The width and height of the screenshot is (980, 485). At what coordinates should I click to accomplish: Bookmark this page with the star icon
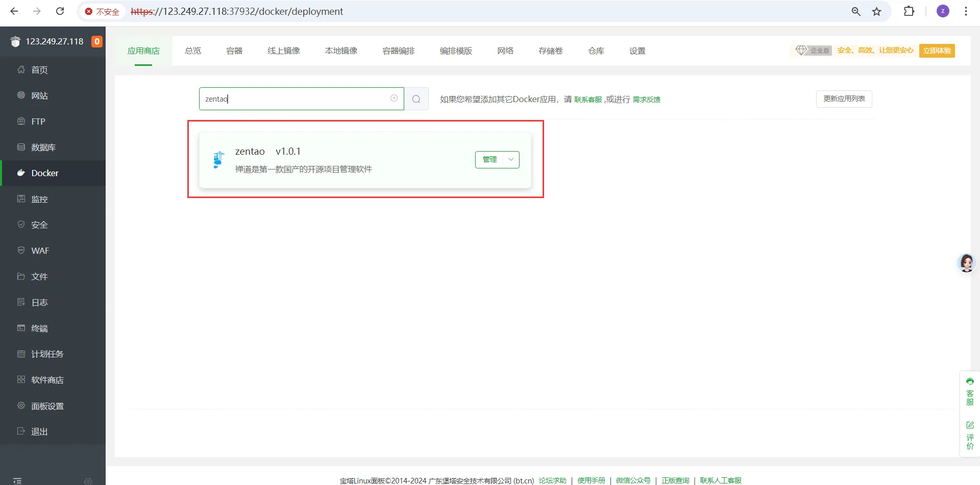point(877,11)
